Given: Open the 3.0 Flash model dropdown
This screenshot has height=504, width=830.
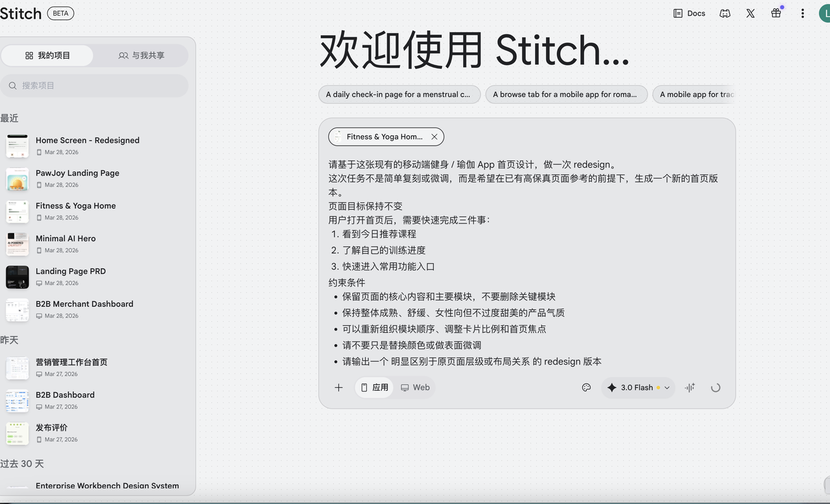Looking at the screenshot, I should [x=639, y=387].
